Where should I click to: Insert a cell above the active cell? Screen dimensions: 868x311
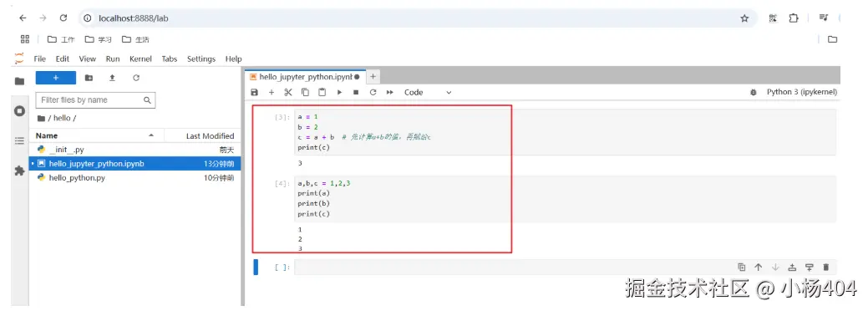792,268
